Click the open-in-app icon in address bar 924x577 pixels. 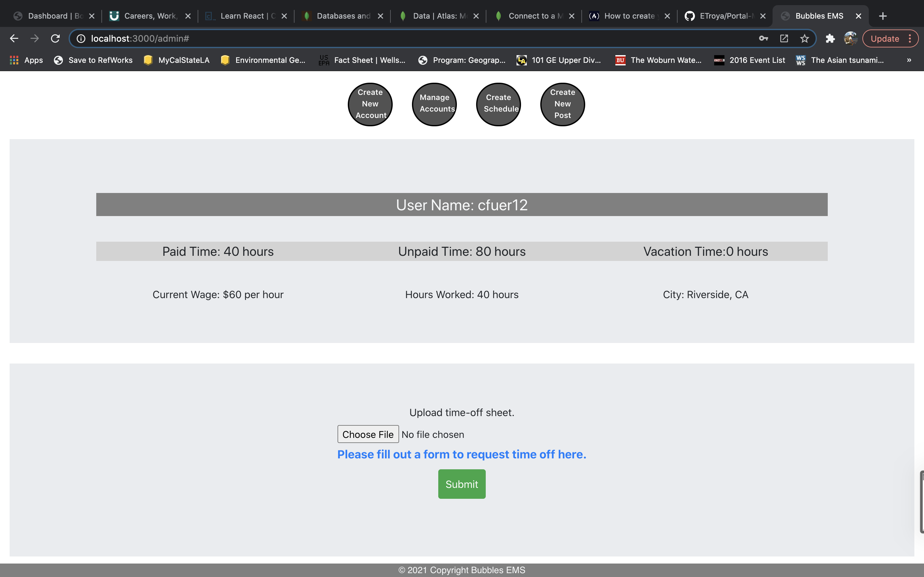tap(784, 38)
